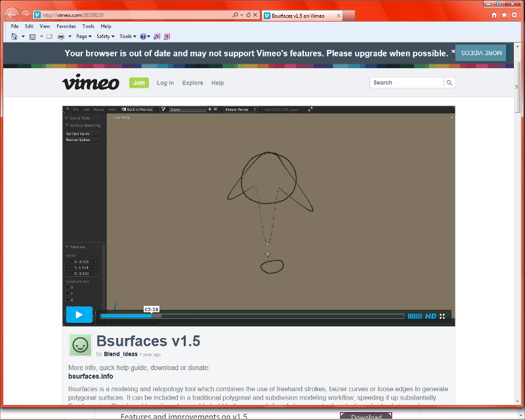
Task: Click the second OneNote linked notes icon
Action: [x=167, y=37]
